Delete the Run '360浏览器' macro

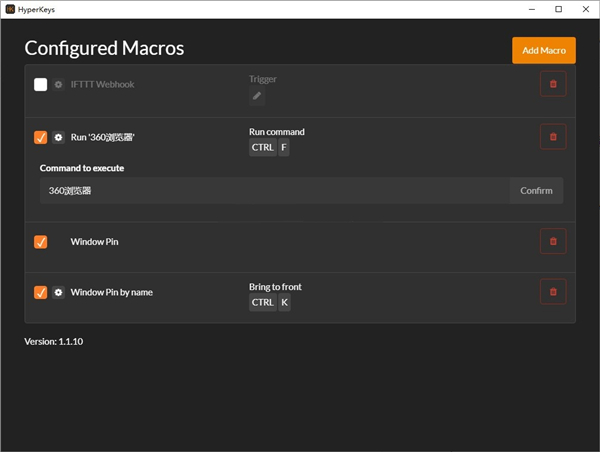pyautogui.click(x=553, y=137)
